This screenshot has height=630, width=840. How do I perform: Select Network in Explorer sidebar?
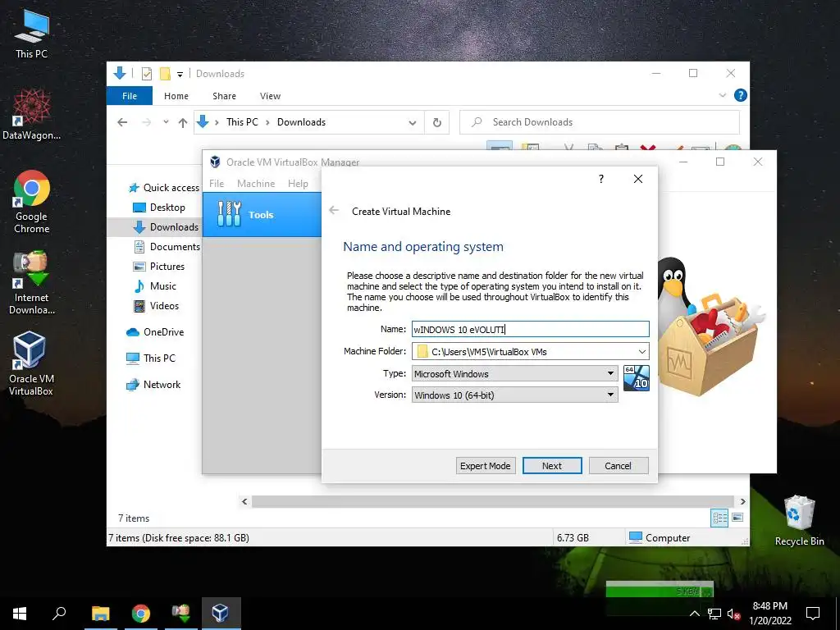[x=153, y=385]
